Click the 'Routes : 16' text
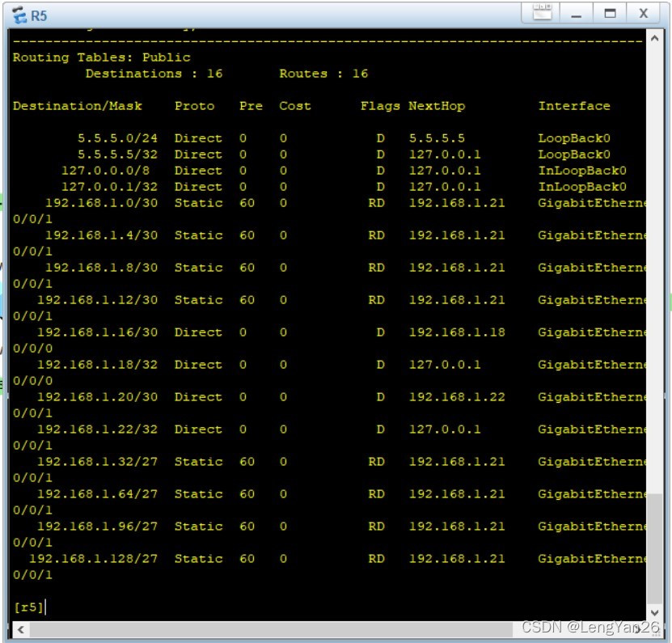The image size is (672, 643). (323, 74)
